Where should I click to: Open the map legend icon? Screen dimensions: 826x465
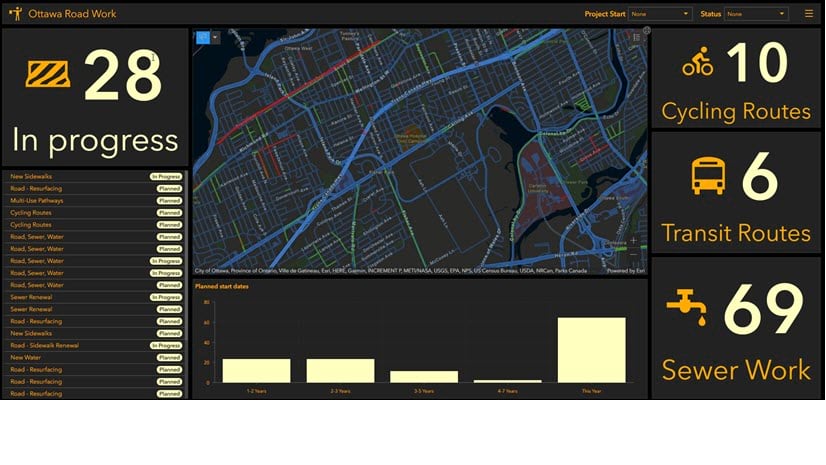click(636, 37)
